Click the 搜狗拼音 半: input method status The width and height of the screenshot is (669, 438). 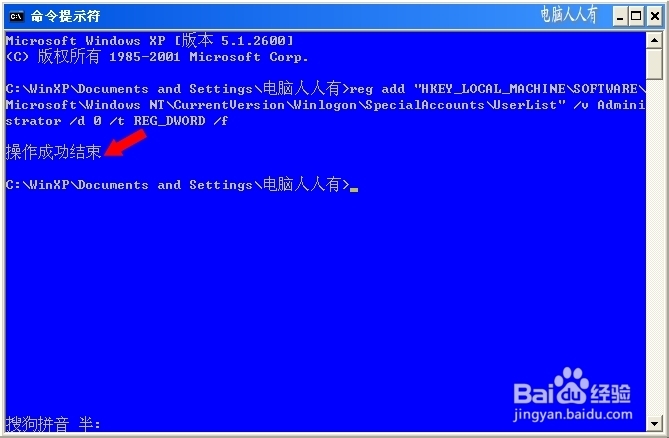53,424
